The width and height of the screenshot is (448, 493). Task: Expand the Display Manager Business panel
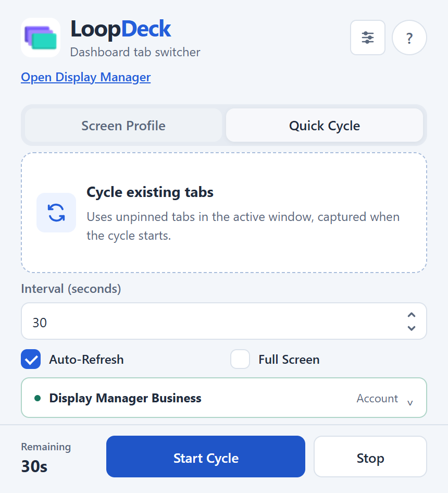[224, 398]
